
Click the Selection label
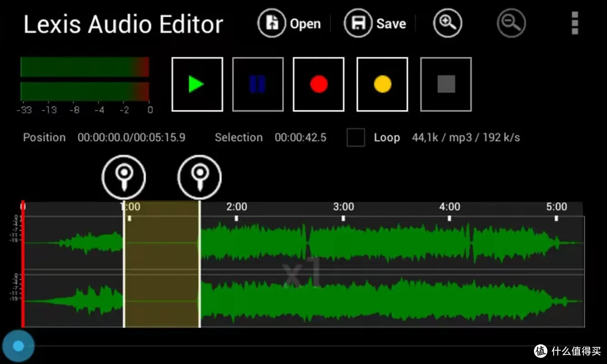tap(238, 137)
